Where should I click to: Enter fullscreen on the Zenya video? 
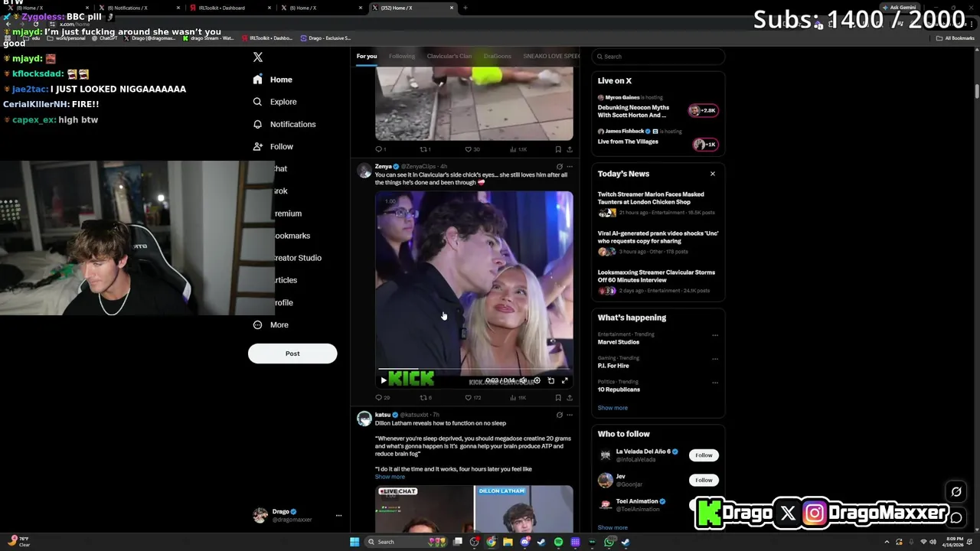[x=565, y=380]
